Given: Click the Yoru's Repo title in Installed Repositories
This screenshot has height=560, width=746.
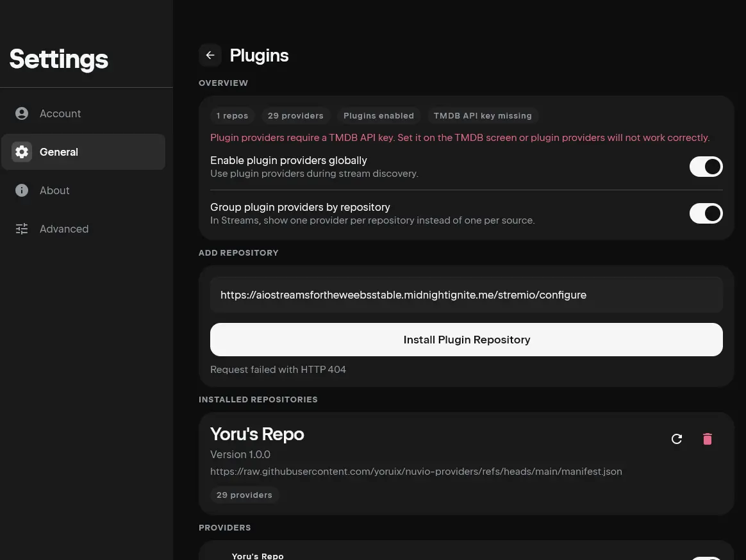Looking at the screenshot, I should coord(257,434).
